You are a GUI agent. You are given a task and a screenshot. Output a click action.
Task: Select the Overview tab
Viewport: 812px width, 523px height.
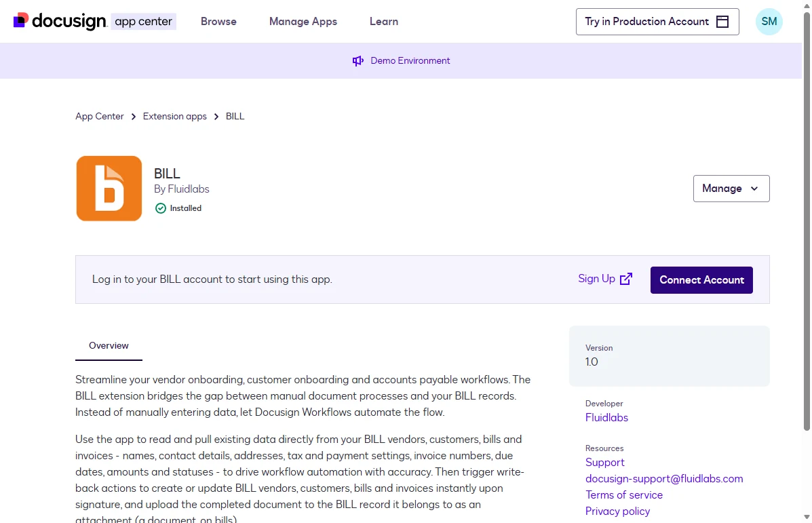point(109,346)
